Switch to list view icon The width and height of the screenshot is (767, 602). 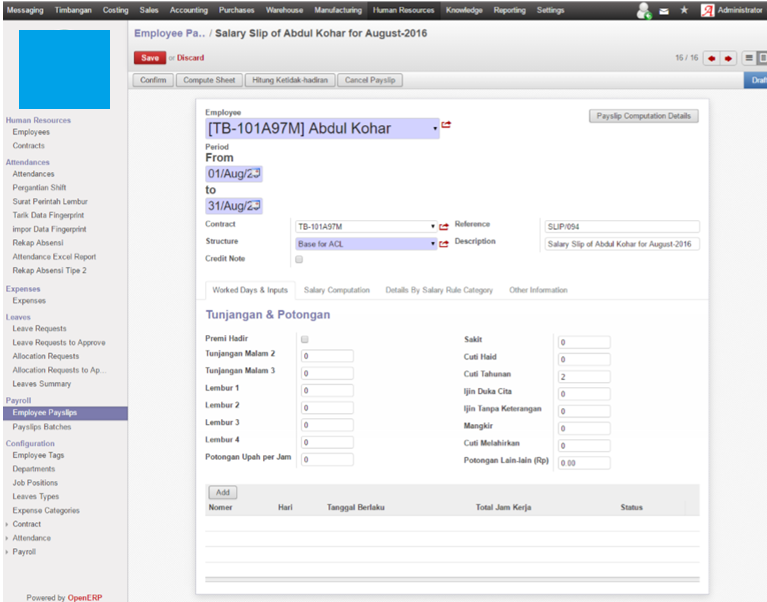748,58
